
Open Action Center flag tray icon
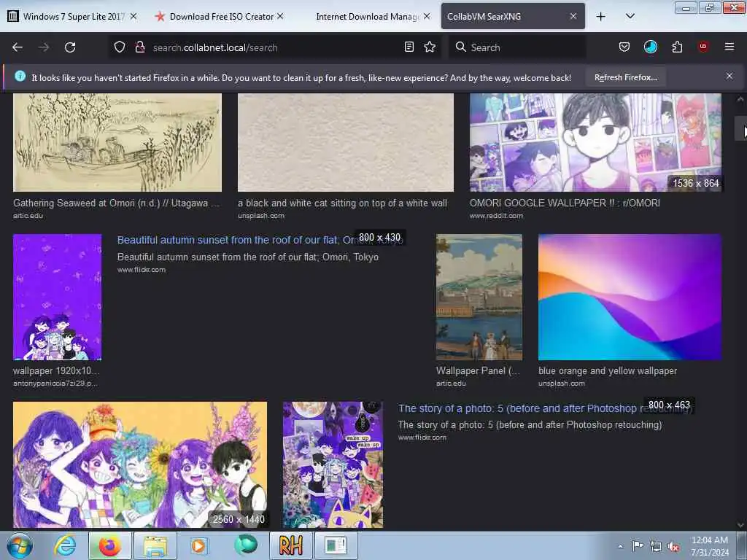[638, 545]
